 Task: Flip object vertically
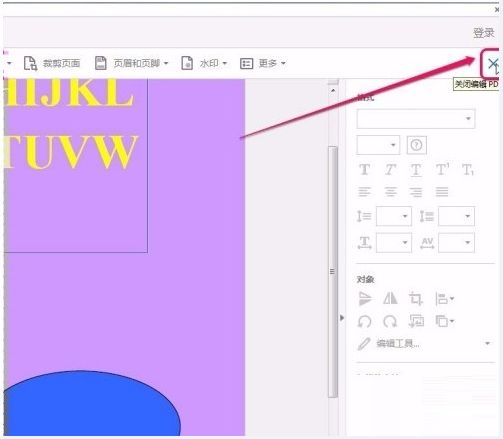point(365,299)
